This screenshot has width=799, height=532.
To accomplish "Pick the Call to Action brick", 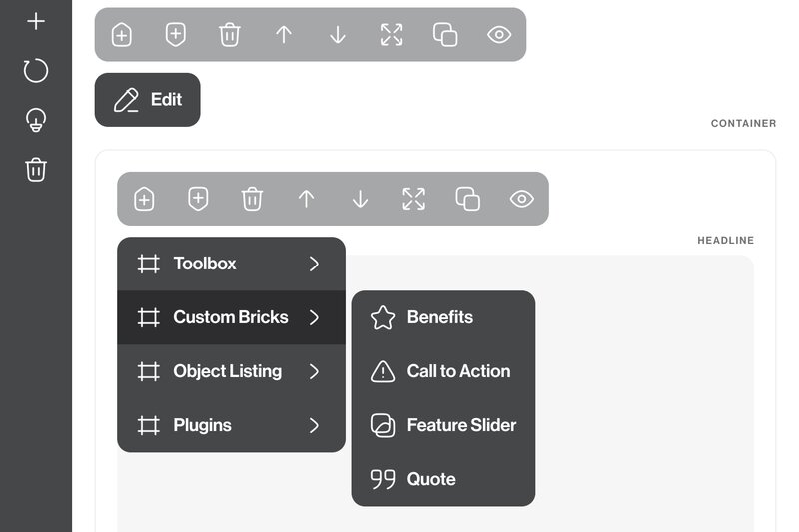I will (x=457, y=371).
